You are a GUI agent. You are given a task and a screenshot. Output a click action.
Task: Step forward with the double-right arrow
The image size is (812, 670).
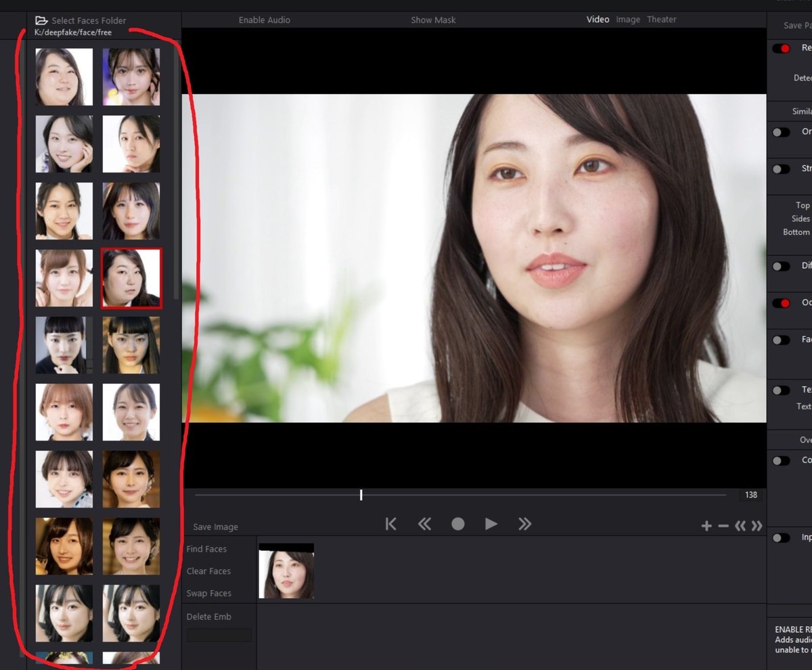[524, 524]
